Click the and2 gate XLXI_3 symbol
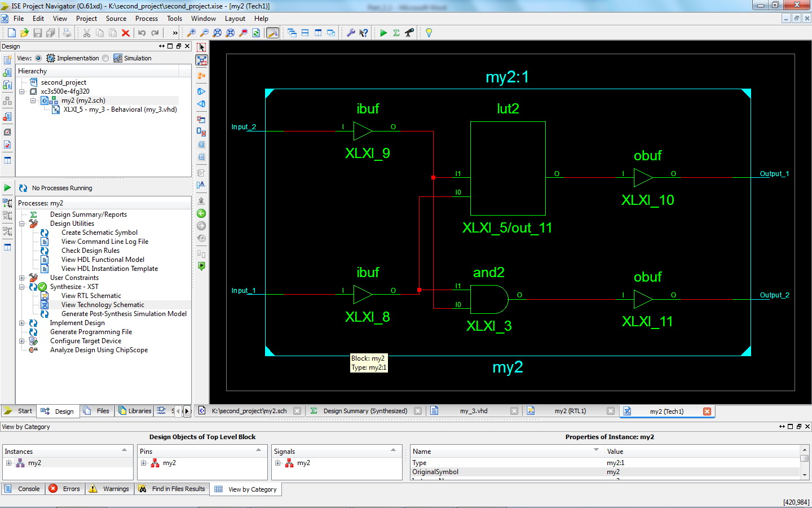 pyautogui.click(x=489, y=299)
